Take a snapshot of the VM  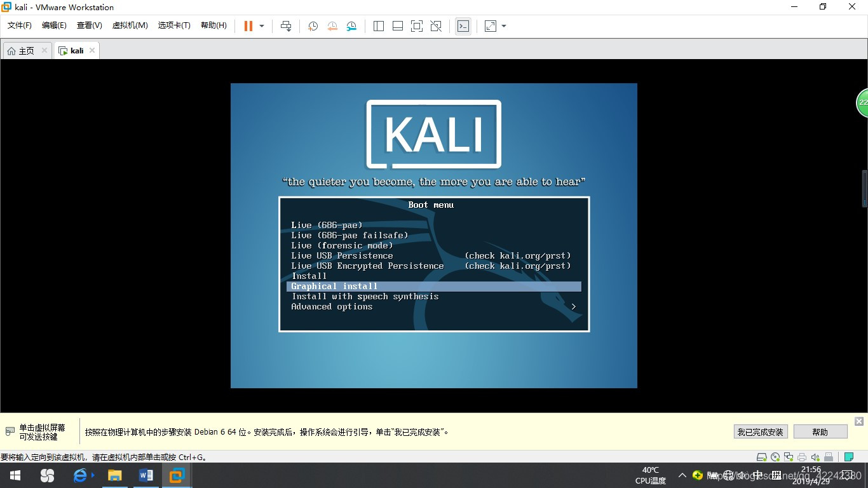point(313,26)
